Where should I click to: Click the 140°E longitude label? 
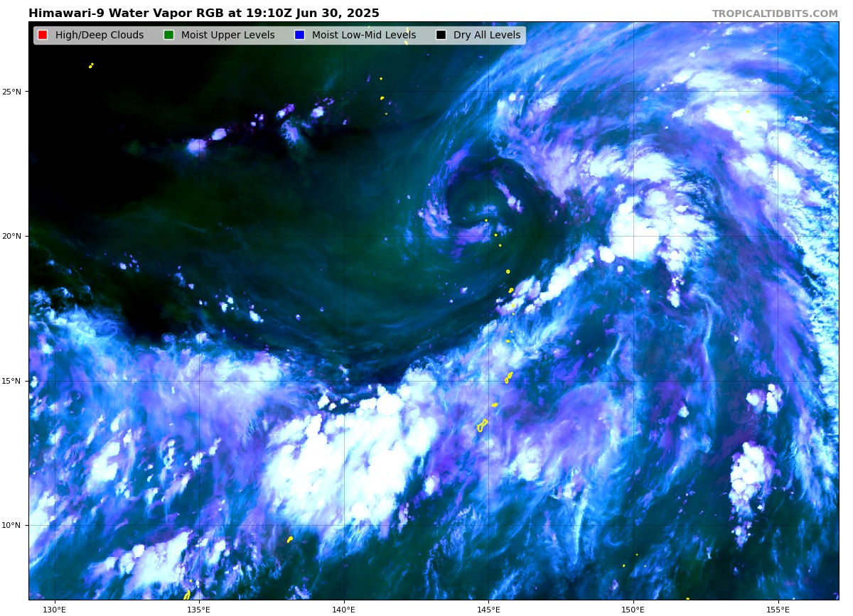pos(343,609)
